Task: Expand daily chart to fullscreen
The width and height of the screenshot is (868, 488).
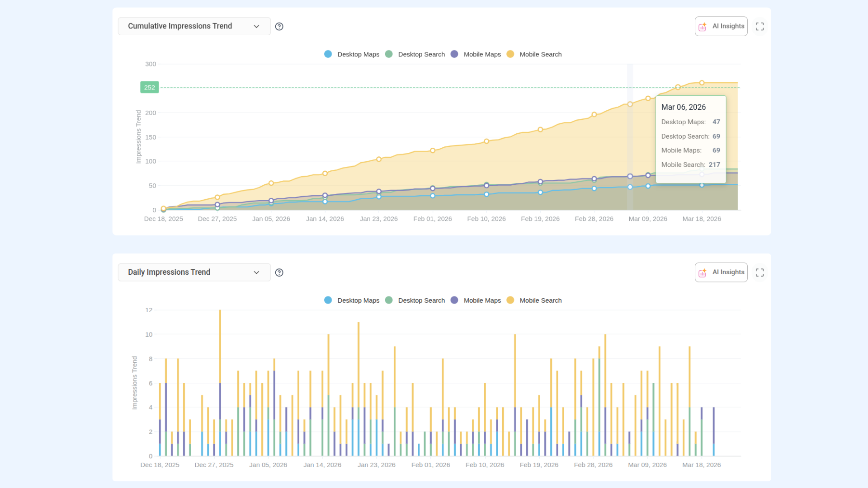Action: coord(759,272)
